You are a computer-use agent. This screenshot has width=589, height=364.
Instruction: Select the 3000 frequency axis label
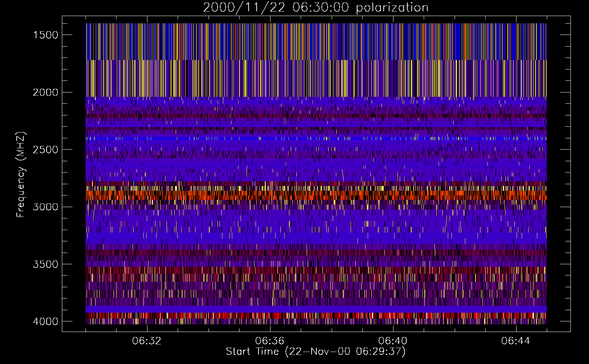[46, 207]
